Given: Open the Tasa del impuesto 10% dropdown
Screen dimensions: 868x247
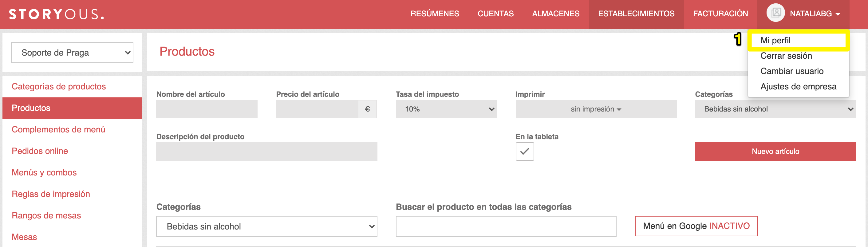Looking at the screenshot, I should coord(447,109).
